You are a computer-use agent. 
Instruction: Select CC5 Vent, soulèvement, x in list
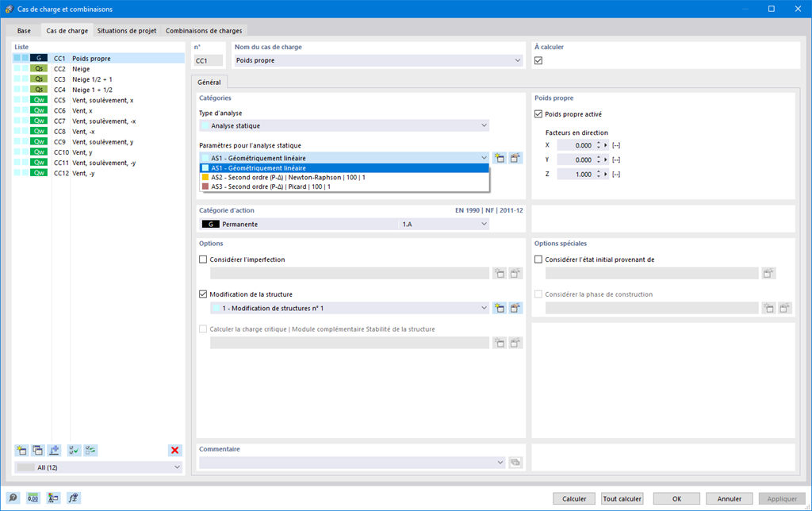click(98, 100)
